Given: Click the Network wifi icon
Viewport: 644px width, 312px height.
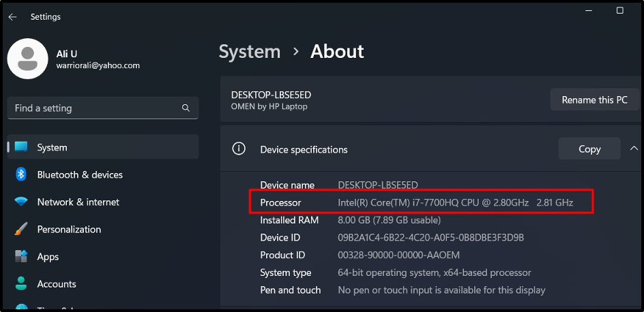Looking at the screenshot, I should tap(21, 202).
